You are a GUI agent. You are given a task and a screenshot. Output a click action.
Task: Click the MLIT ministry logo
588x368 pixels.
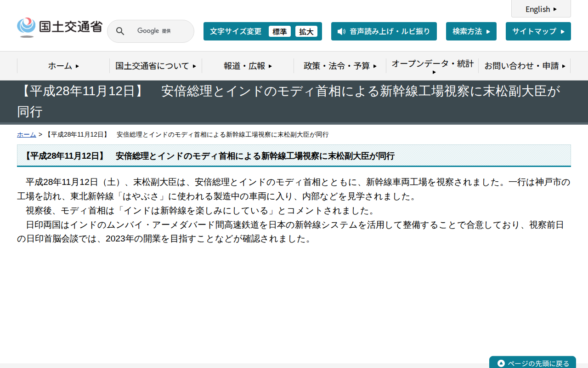click(x=60, y=28)
